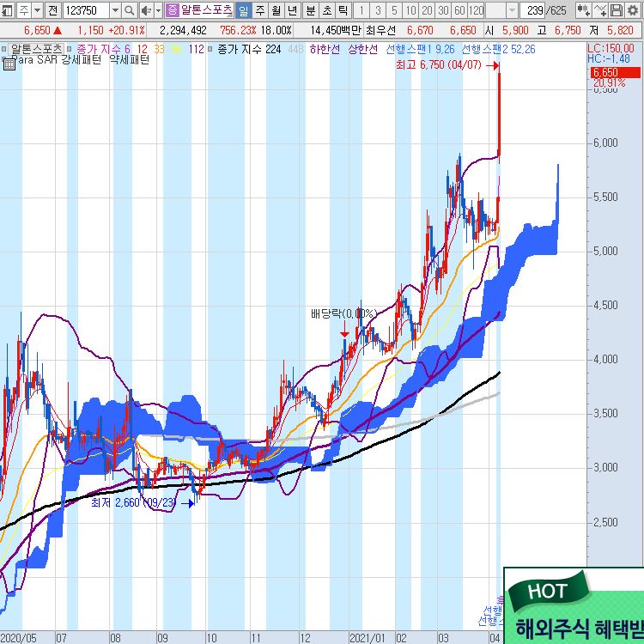Screen dimensions: 644x644
Task: Toggle the 알톤스포츠 price series legend
Action: pyautogui.click(x=37, y=49)
